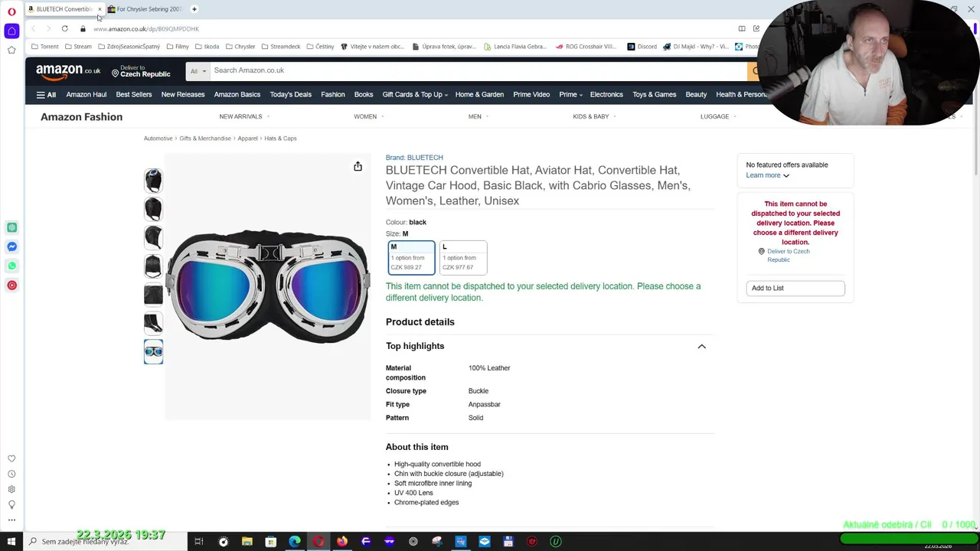Click the main goggles product image
The height and width of the screenshot is (551, 980).
268,286
